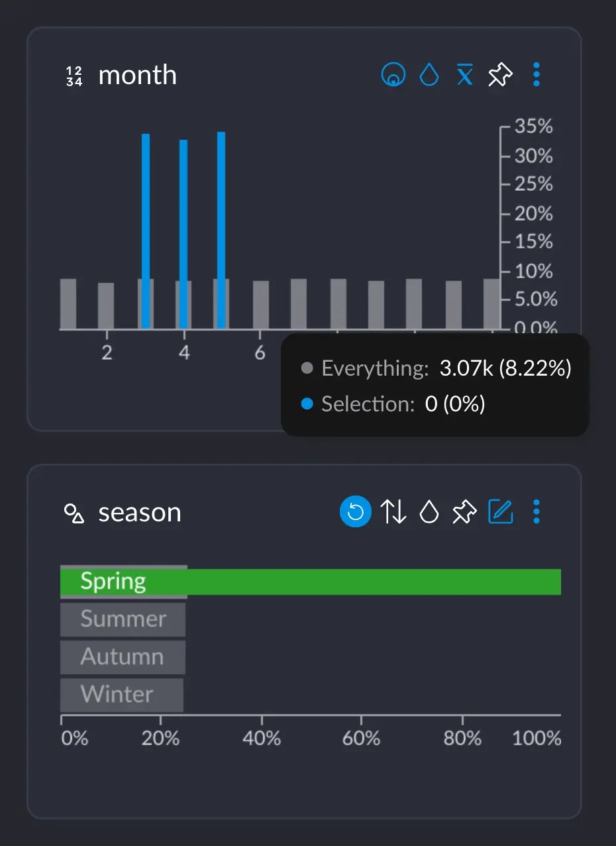Click the category icon beside the season title
The image size is (616, 846).
click(x=74, y=512)
